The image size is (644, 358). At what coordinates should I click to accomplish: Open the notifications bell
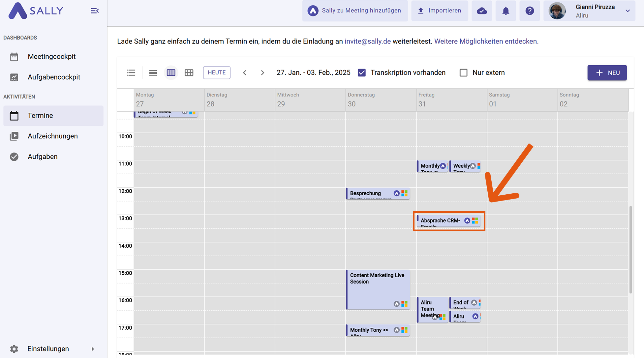[506, 11]
